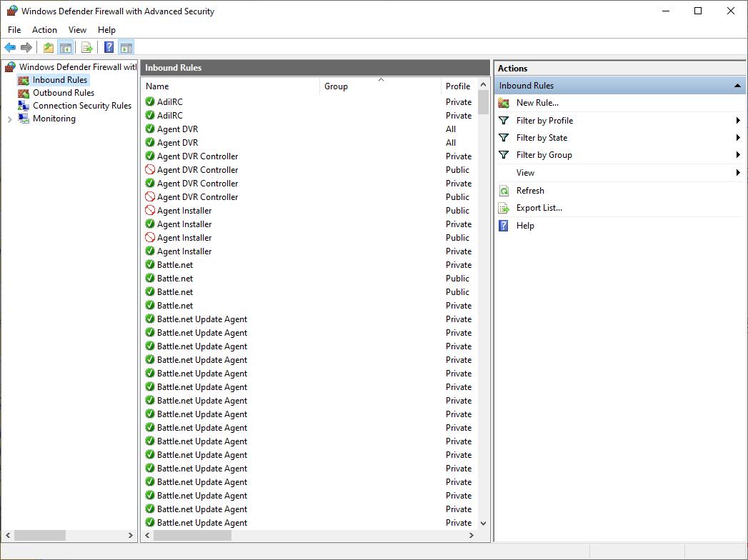Click the firewall icon beside the tree root

point(10,66)
